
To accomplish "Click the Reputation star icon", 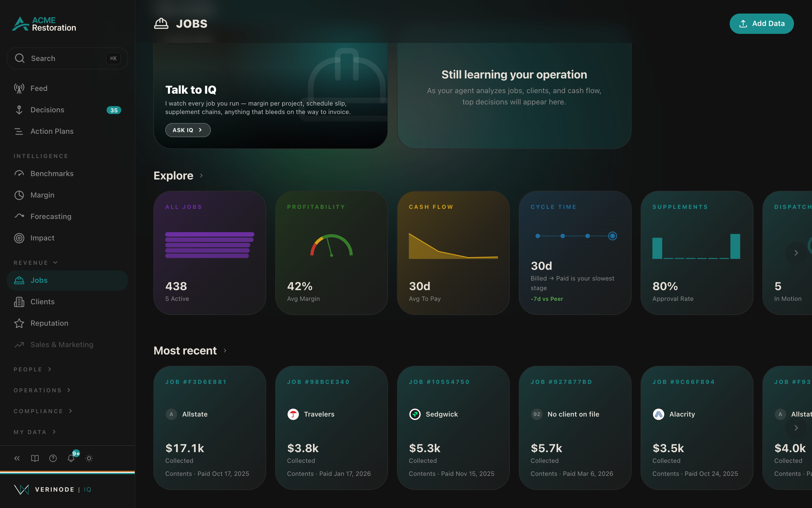I will point(19,323).
